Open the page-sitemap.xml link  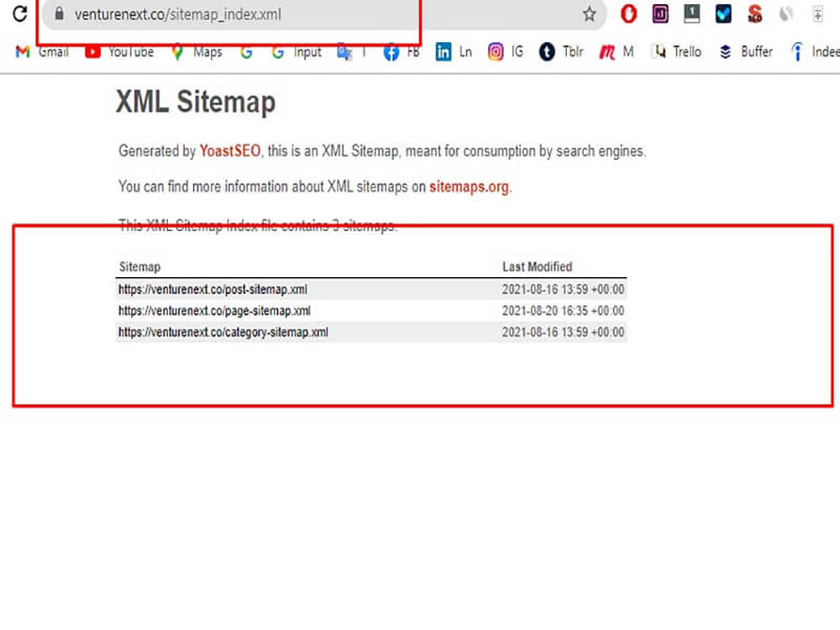click(214, 311)
